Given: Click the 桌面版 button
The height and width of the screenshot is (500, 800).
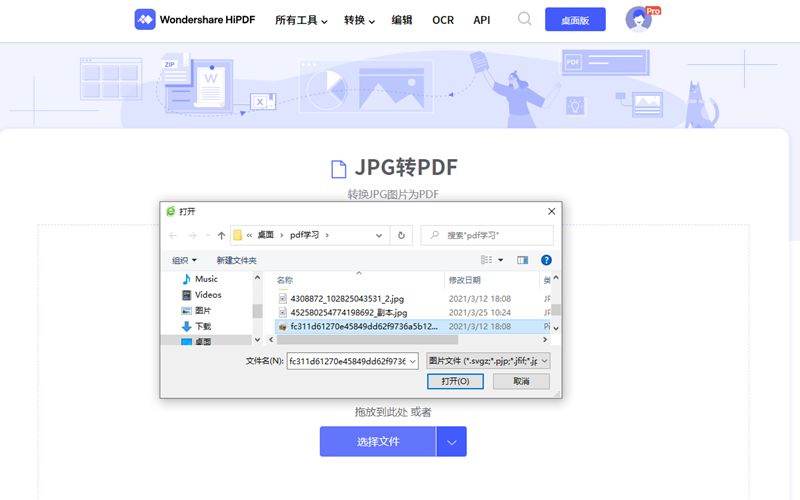Looking at the screenshot, I should (x=575, y=20).
